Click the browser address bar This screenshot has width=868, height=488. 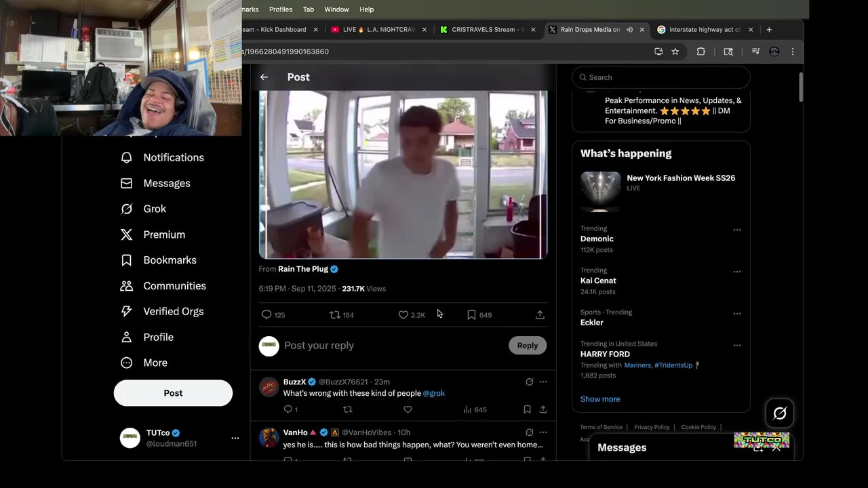[444, 52]
